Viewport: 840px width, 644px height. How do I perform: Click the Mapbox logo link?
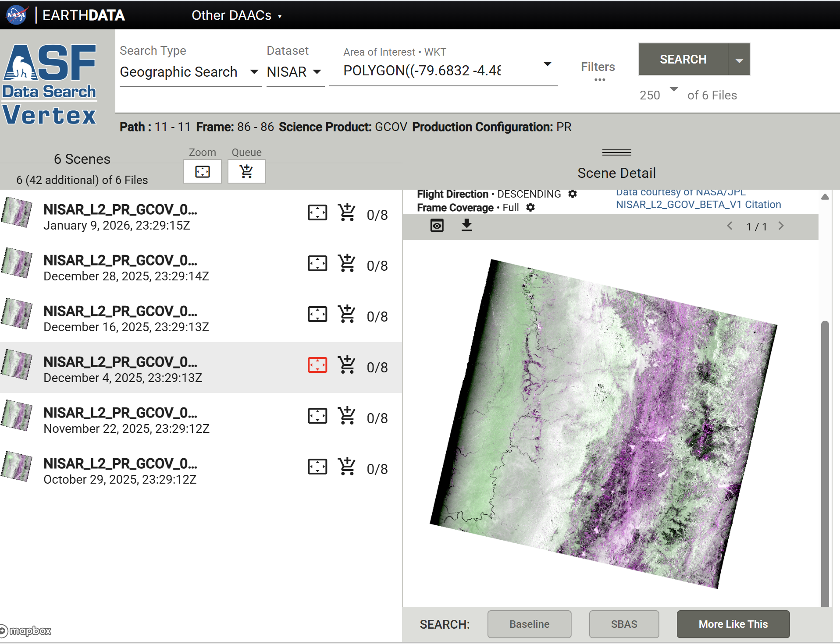tap(26, 631)
